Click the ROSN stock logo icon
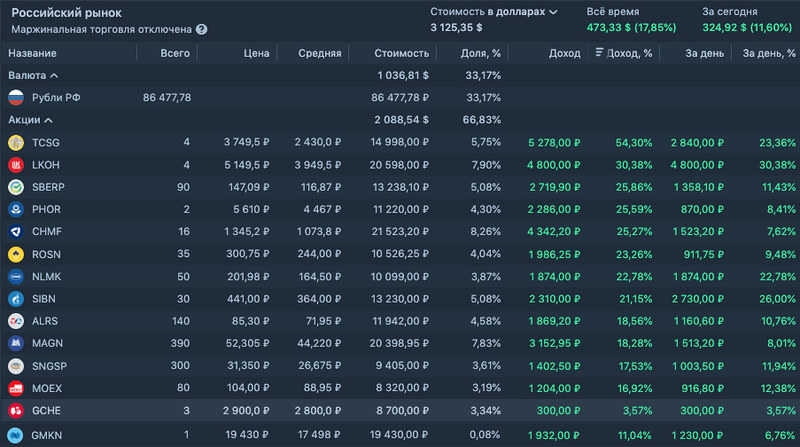The width and height of the screenshot is (800, 447). (16, 254)
